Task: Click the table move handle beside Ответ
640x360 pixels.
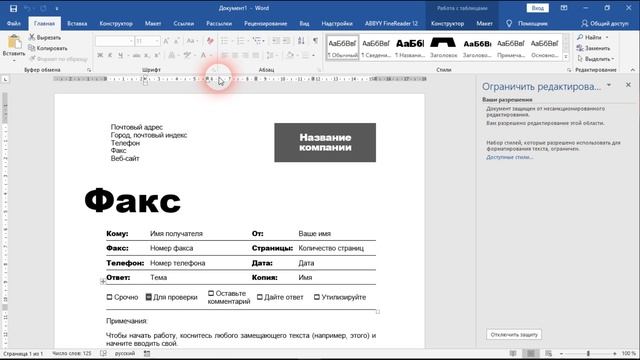Action: [x=103, y=281]
